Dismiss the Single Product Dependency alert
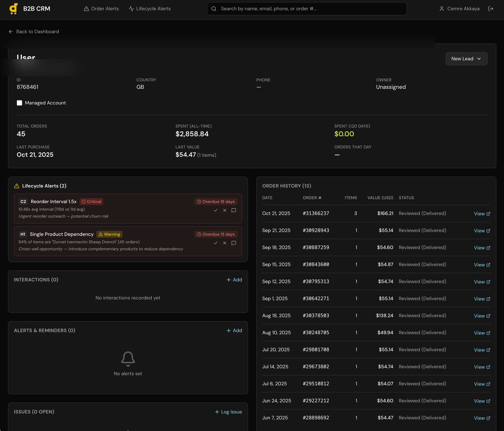504x431 pixels. (x=225, y=243)
